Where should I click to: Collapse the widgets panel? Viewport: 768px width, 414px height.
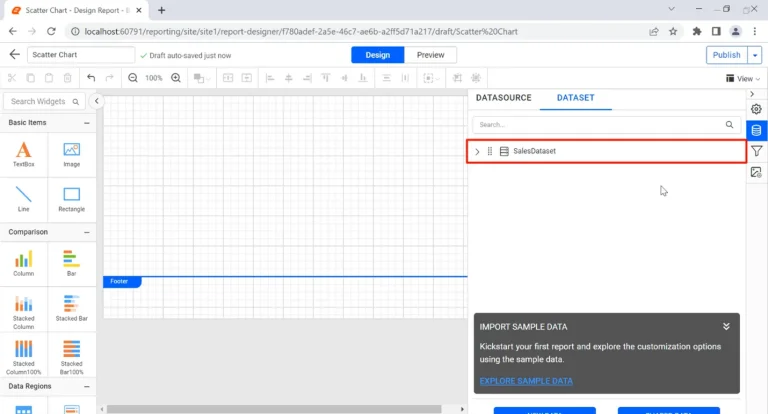point(96,101)
